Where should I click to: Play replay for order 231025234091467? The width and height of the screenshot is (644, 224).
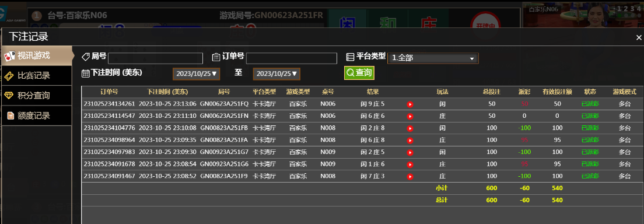[x=409, y=176]
